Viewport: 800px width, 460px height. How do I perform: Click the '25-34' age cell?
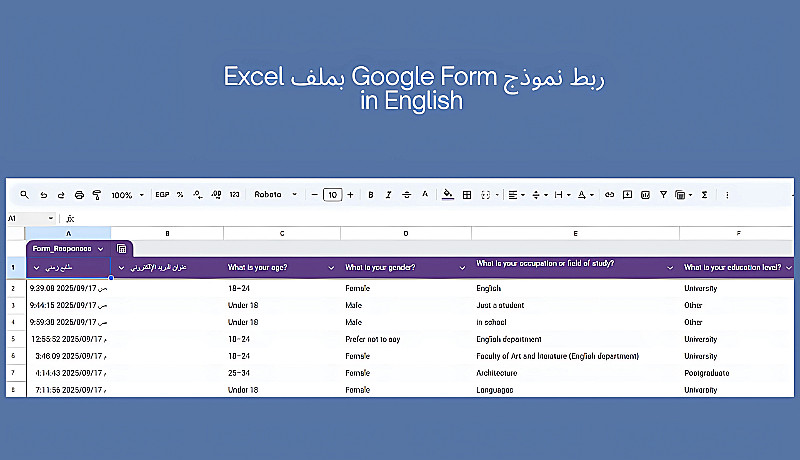tap(282, 373)
